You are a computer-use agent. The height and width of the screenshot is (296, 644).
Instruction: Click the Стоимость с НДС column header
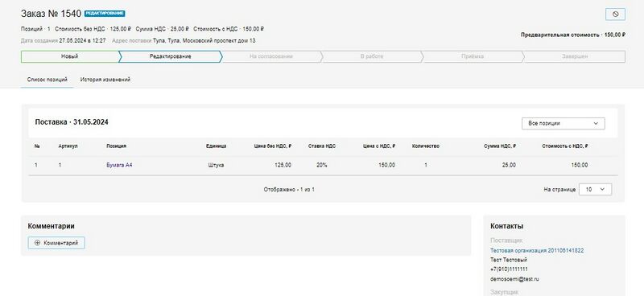[x=565, y=146]
